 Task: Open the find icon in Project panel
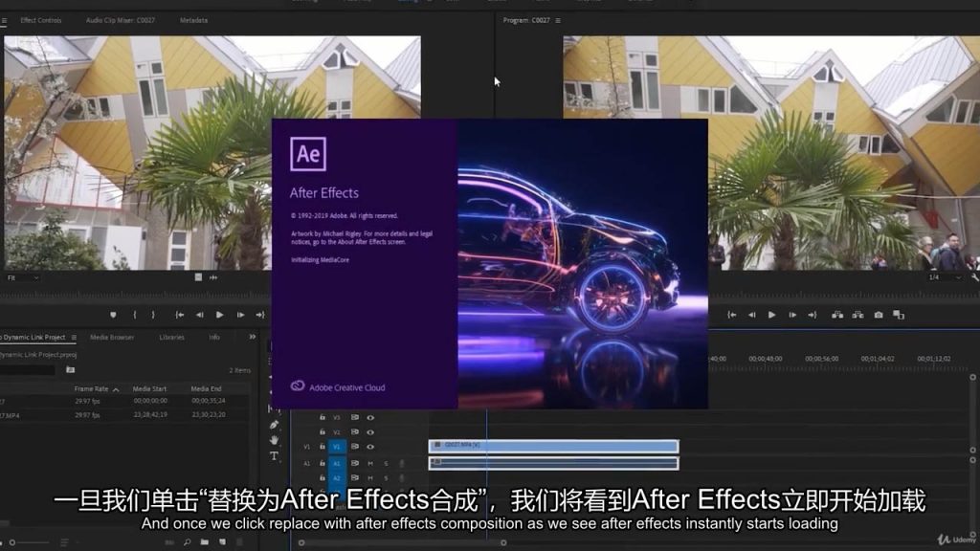click(x=187, y=542)
